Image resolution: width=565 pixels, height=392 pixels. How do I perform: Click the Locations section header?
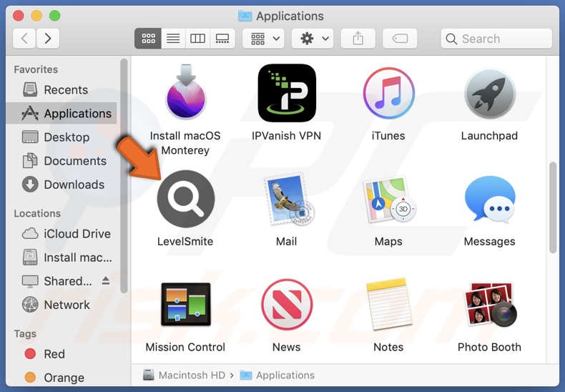click(37, 213)
